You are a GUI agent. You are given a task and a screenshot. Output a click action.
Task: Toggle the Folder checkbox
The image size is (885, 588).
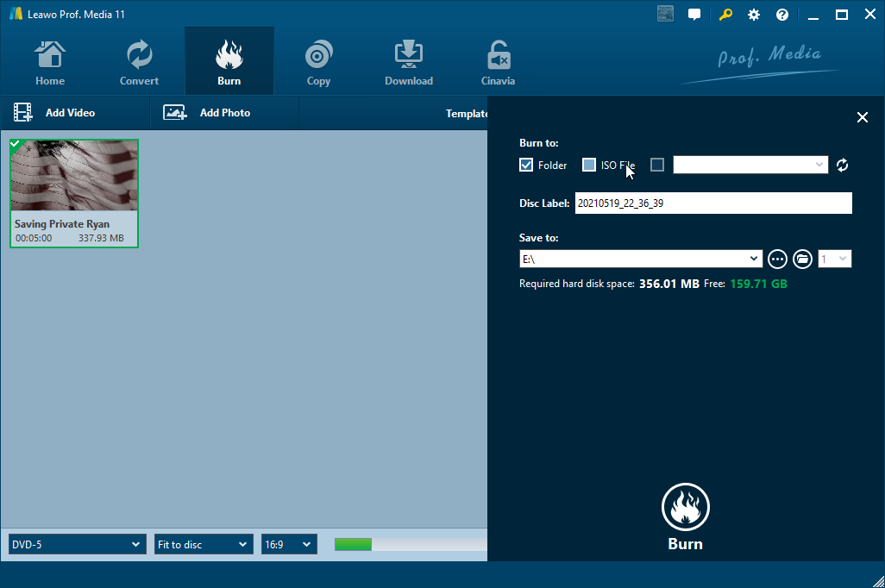[x=526, y=165]
